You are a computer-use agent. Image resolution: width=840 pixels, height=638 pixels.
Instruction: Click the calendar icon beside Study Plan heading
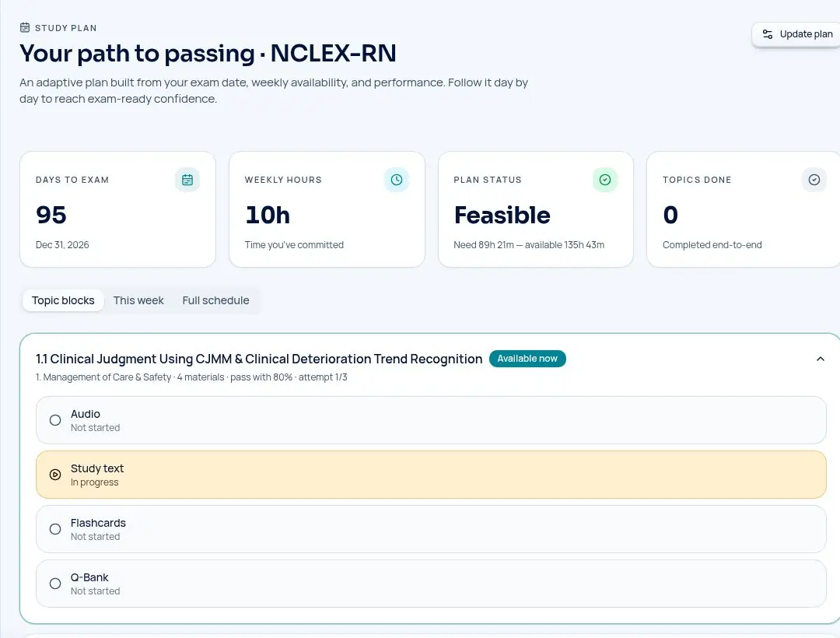point(25,27)
